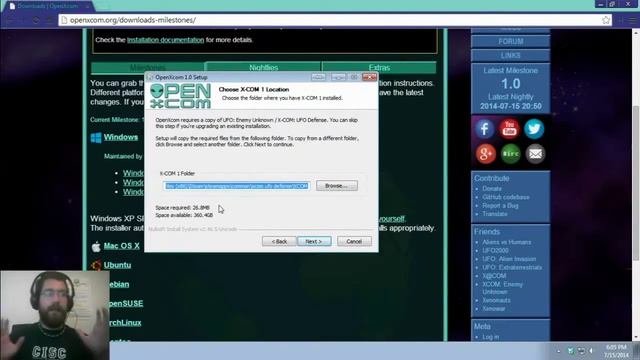Click the Ubuntu logo icon
The image size is (640, 360).
[x=96, y=266]
